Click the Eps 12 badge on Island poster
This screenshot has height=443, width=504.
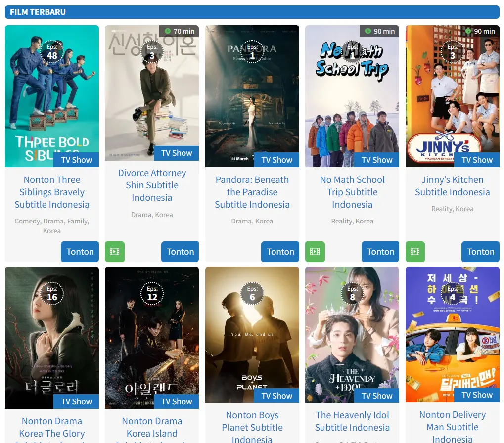[152, 294]
